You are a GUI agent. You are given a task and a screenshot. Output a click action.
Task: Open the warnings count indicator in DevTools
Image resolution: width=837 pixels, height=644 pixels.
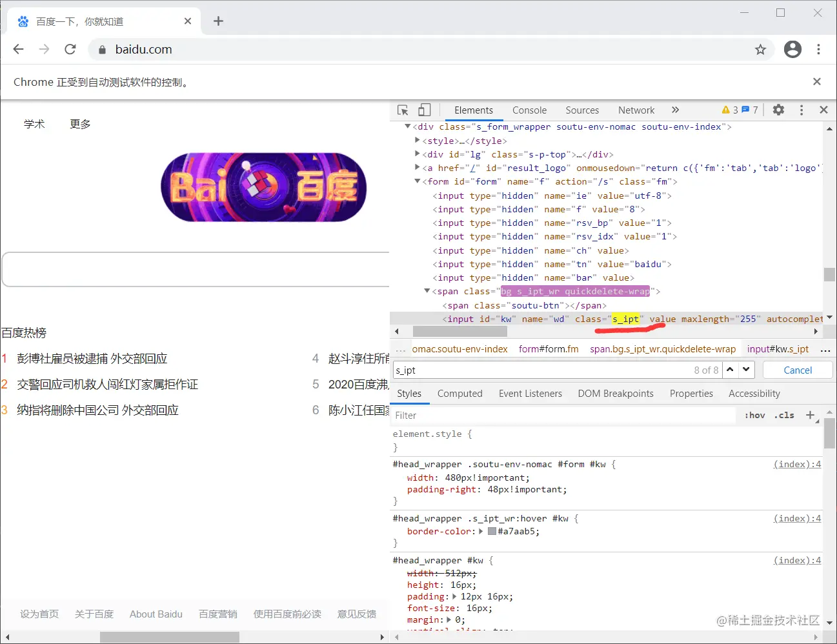click(730, 110)
